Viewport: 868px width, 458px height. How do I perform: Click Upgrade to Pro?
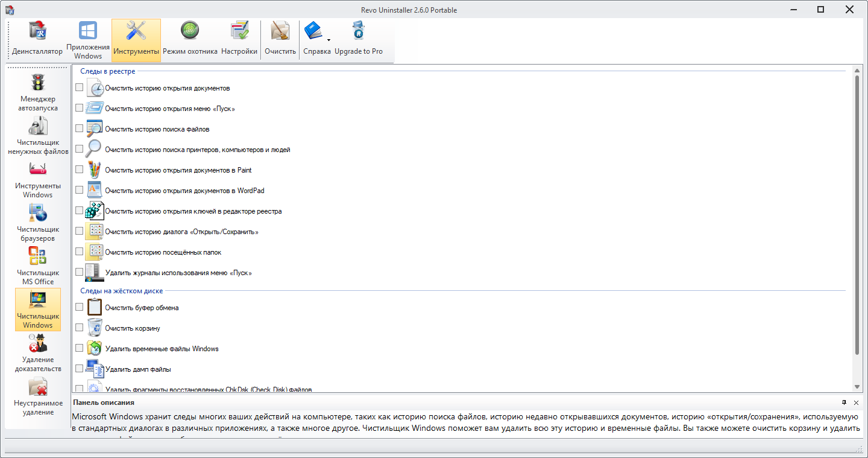pyautogui.click(x=359, y=40)
